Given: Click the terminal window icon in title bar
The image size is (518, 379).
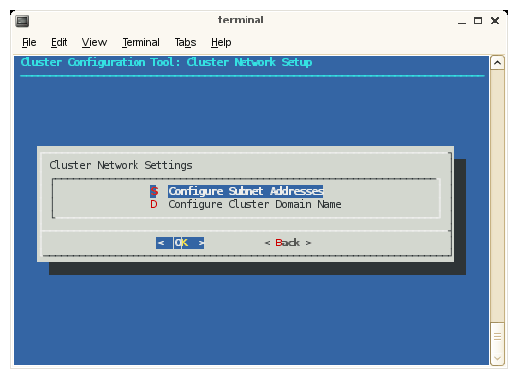Looking at the screenshot, I should click(22, 21).
